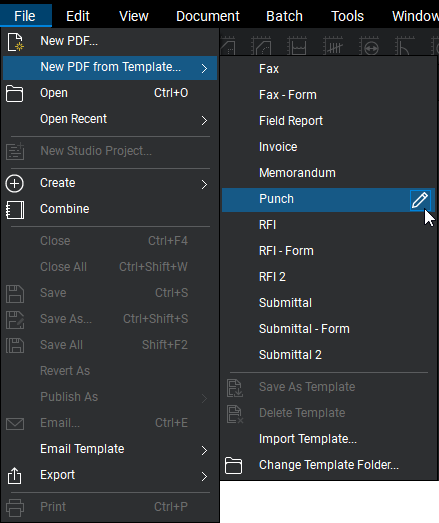Click the Export share icon

[15, 475]
